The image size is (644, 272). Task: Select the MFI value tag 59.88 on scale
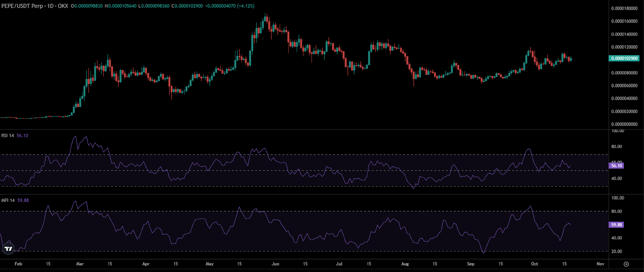[x=616, y=225]
